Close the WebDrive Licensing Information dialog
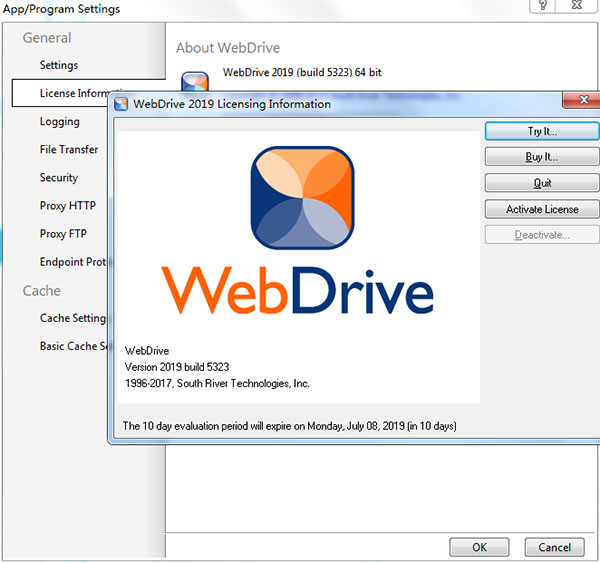The width and height of the screenshot is (600, 563). [583, 100]
